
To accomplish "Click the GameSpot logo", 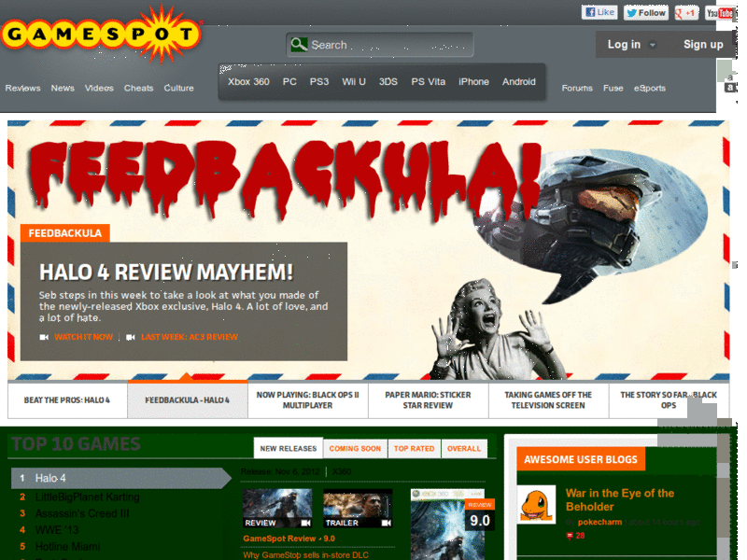I will coord(101,34).
